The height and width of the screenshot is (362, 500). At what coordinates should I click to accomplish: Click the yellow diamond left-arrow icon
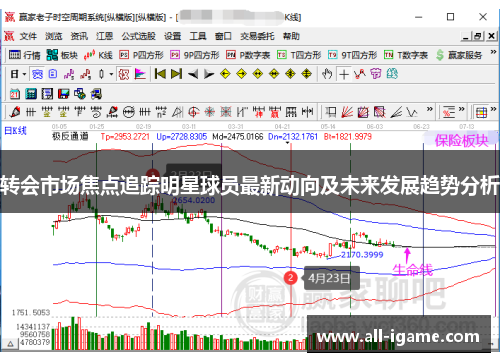pyautogui.click(x=225, y=74)
